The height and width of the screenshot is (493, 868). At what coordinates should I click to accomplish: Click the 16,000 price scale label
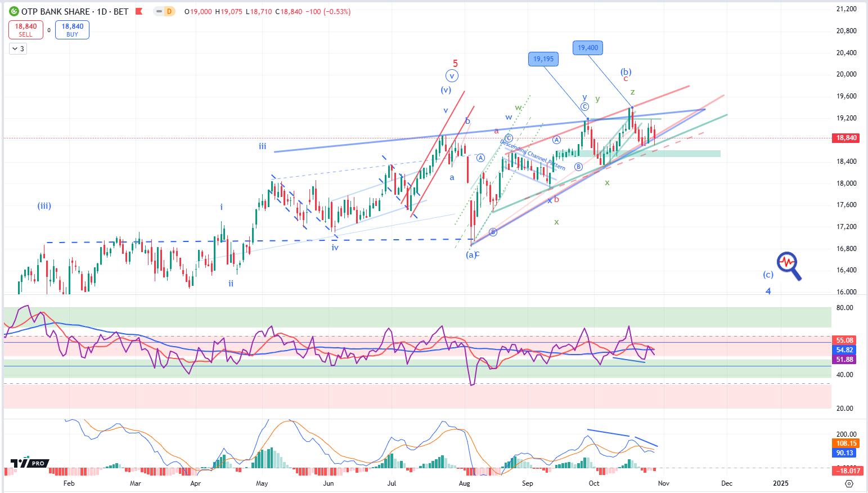point(846,292)
